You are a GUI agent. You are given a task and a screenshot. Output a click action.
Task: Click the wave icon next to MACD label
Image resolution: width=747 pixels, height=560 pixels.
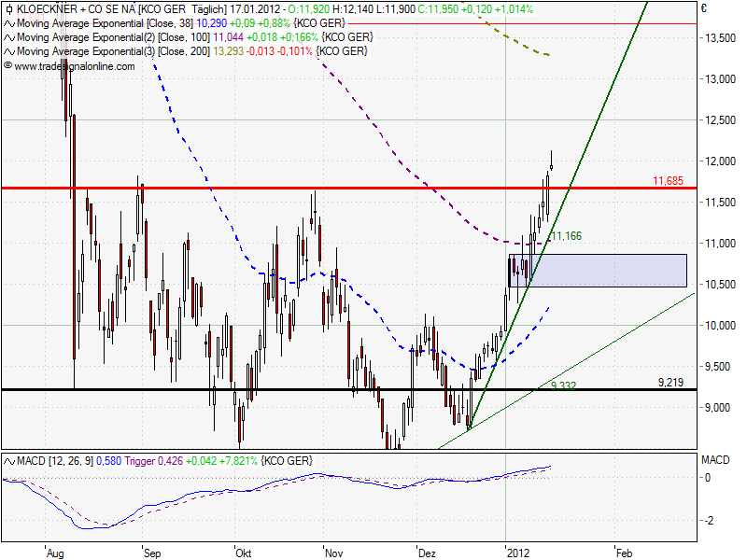(x=9, y=461)
